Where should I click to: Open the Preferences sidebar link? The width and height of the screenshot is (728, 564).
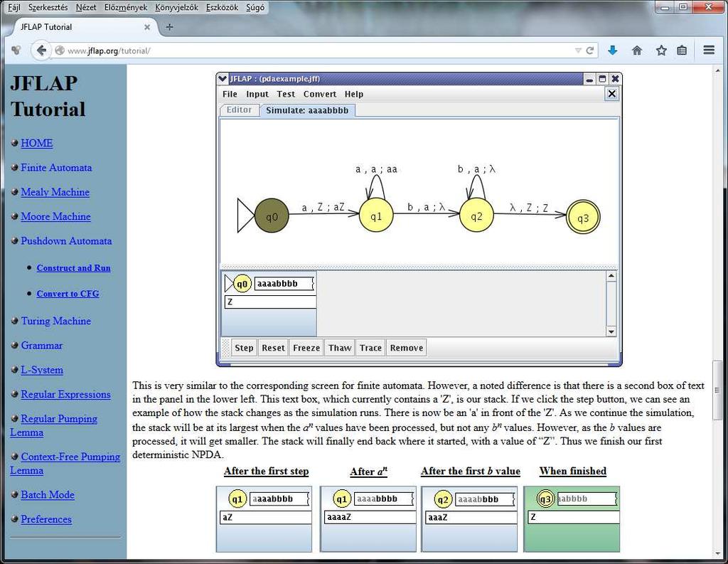(46, 519)
